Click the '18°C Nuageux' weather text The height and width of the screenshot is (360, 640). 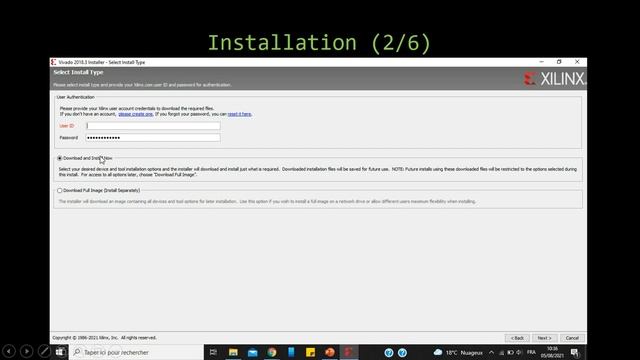click(464, 352)
